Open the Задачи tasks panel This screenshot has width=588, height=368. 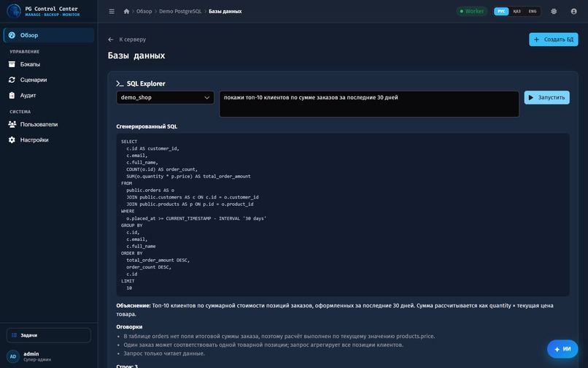point(49,335)
